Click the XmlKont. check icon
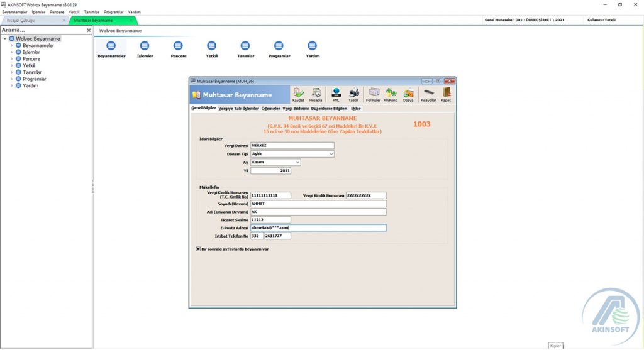Viewport: 644px width, 350px height. (x=391, y=95)
